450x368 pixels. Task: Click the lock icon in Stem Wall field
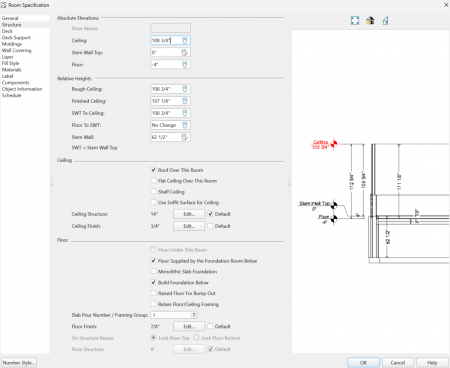click(x=185, y=137)
